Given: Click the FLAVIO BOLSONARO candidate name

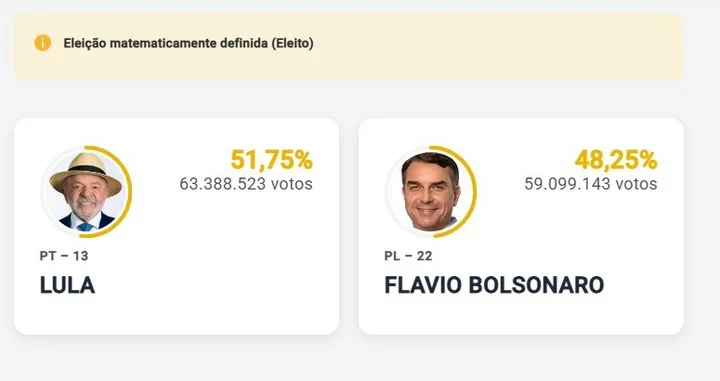Looking at the screenshot, I should (494, 285).
